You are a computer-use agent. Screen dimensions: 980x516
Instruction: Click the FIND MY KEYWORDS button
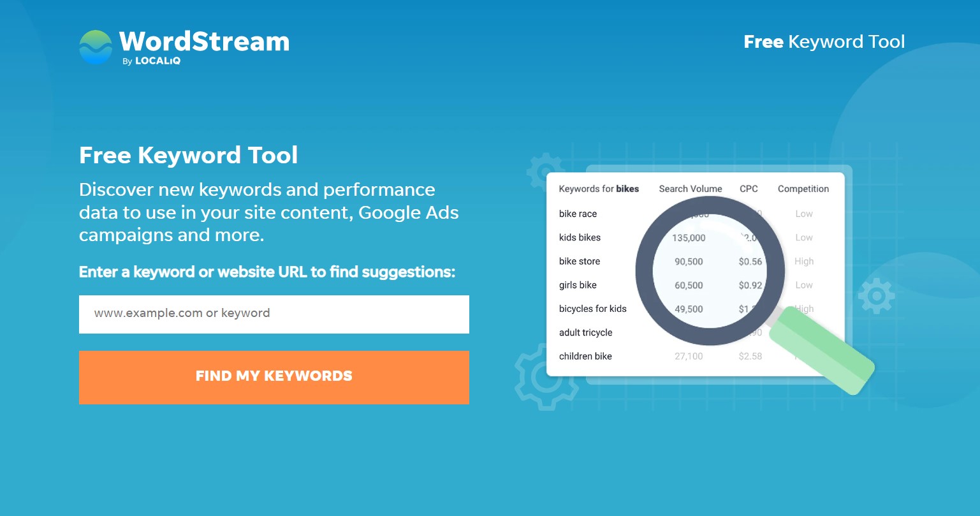[x=274, y=377]
